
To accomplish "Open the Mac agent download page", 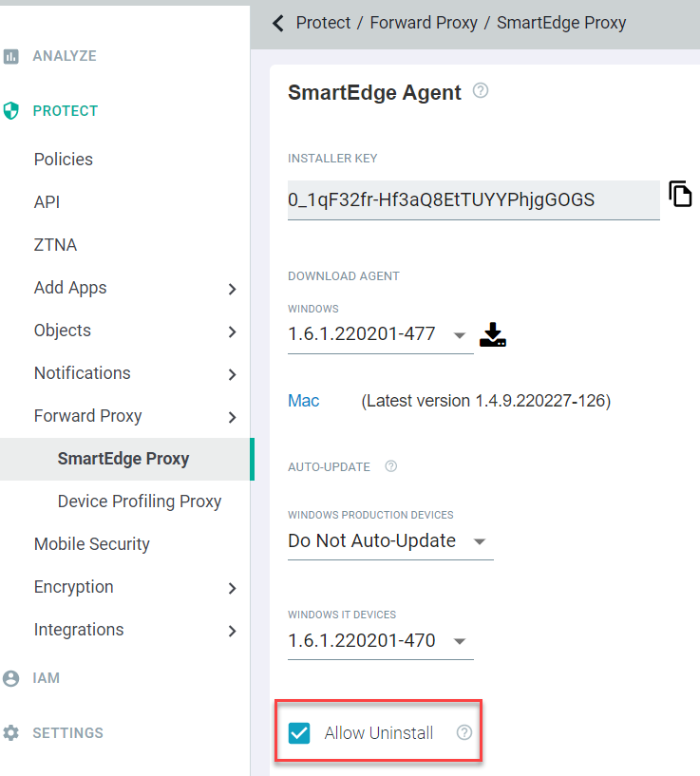I will coord(303,400).
